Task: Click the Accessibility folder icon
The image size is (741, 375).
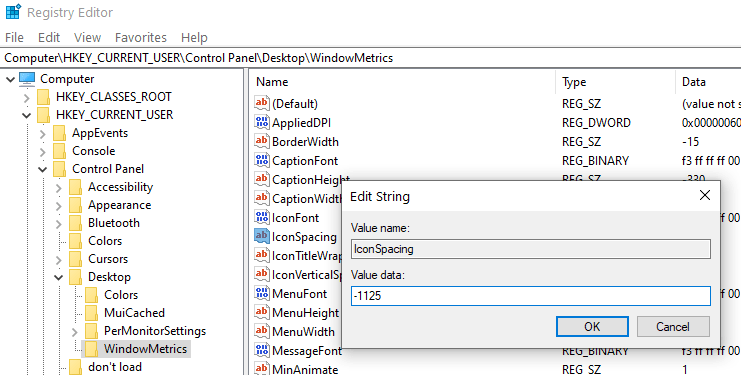Action: (75, 187)
